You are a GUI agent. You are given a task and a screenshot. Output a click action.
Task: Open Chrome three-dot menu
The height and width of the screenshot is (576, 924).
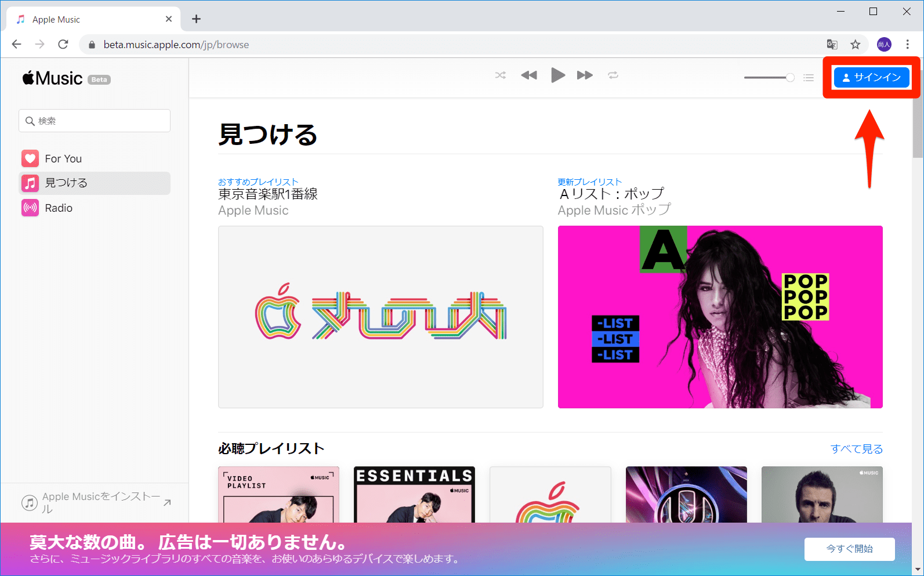point(908,45)
